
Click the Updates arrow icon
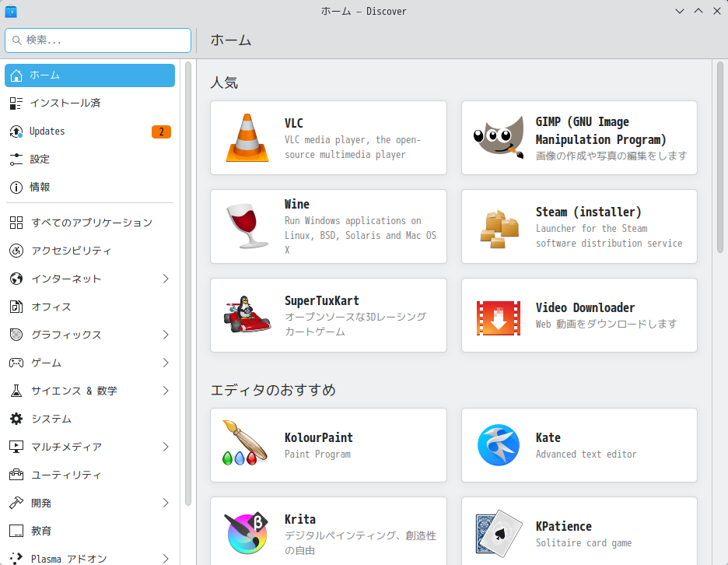(16, 132)
